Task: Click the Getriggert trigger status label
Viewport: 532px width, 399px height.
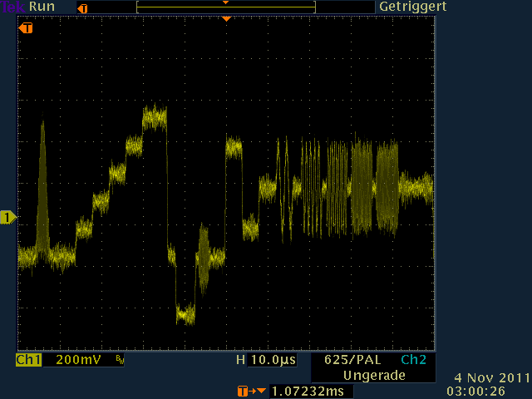Action: coord(412,6)
